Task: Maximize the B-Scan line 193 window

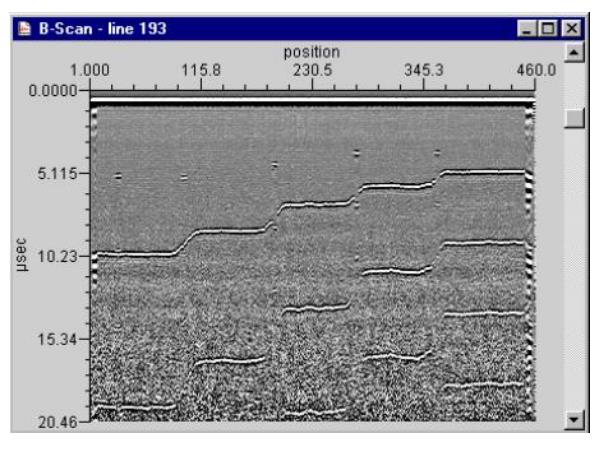Action: [x=547, y=29]
